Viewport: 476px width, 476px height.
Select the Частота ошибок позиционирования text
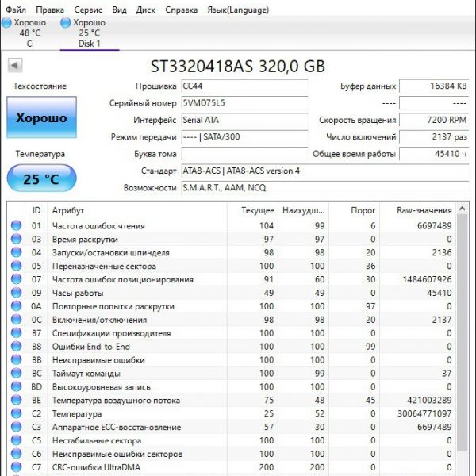[x=123, y=279]
